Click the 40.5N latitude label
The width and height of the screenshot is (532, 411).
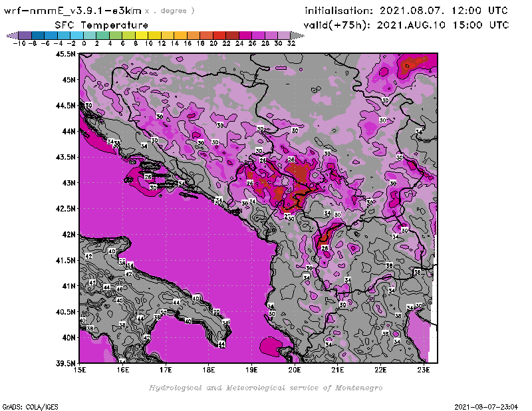65,312
